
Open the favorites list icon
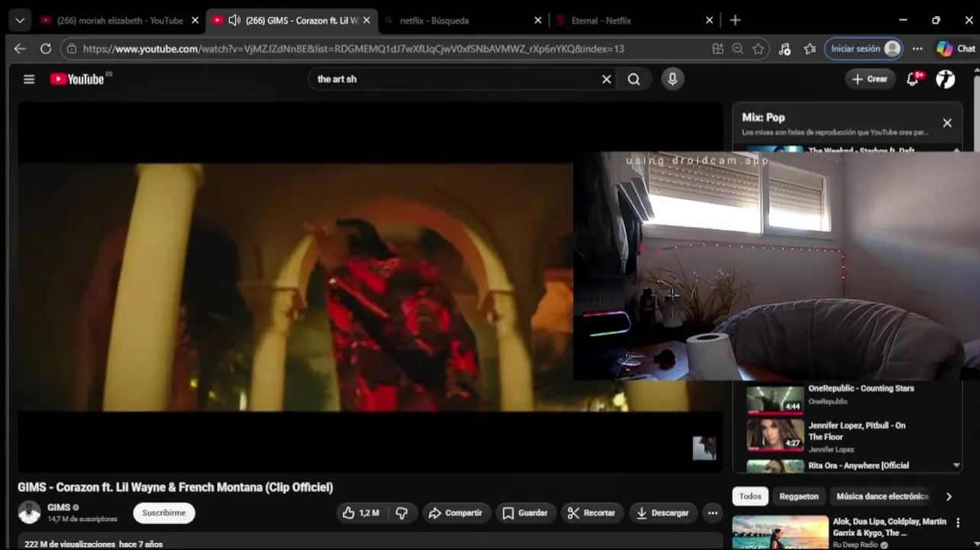point(810,49)
